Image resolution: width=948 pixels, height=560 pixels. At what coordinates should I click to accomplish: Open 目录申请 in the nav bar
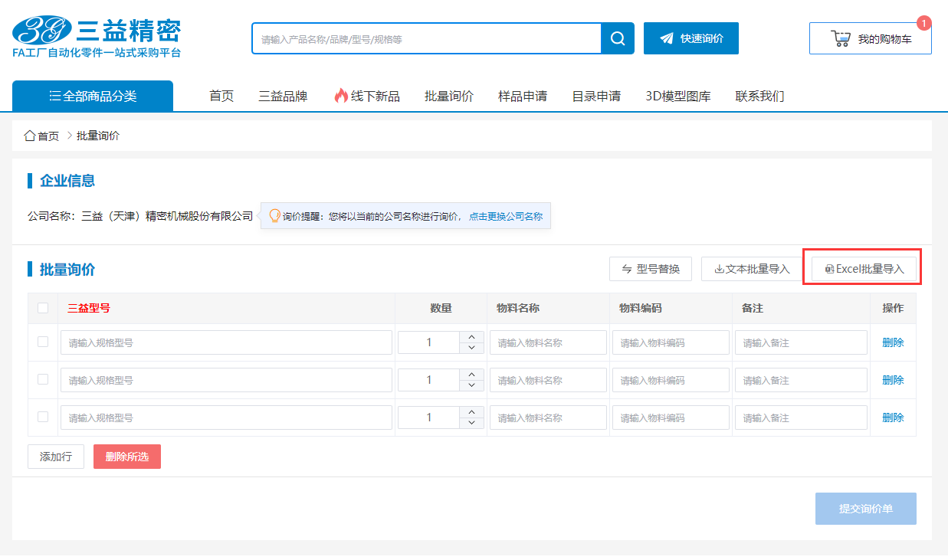pos(596,96)
